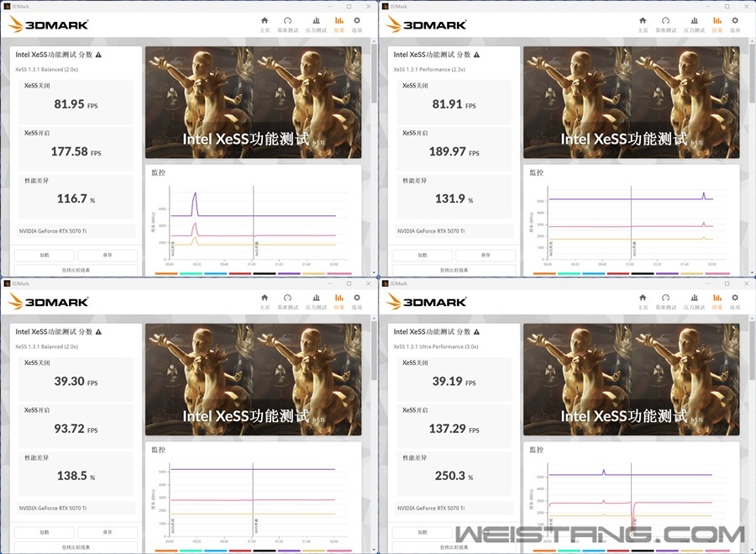756x554 pixels.
Task: Click score warning triangle in 189.97 FPS window
Action: (x=476, y=55)
